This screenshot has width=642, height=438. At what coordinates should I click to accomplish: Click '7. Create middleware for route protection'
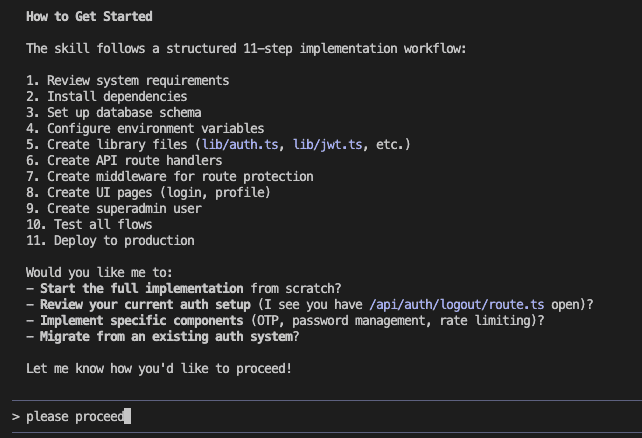pyautogui.click(x=170, y=176)
